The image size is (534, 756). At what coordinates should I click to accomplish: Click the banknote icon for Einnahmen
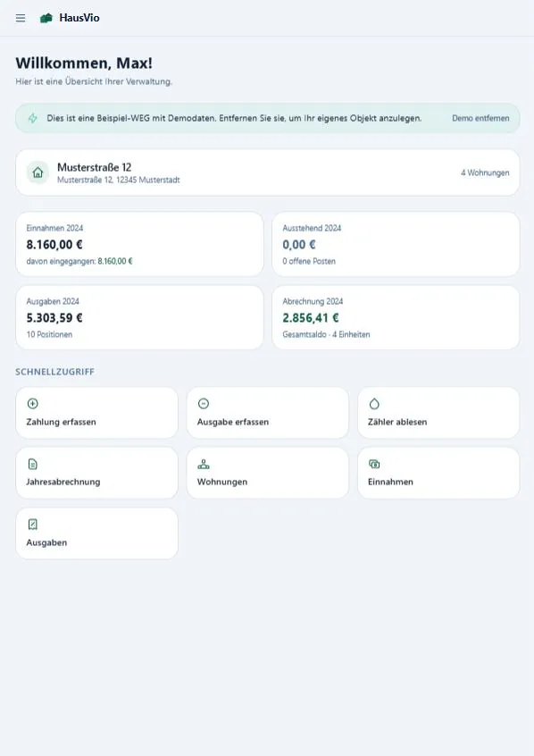click(x=374, y=464)
